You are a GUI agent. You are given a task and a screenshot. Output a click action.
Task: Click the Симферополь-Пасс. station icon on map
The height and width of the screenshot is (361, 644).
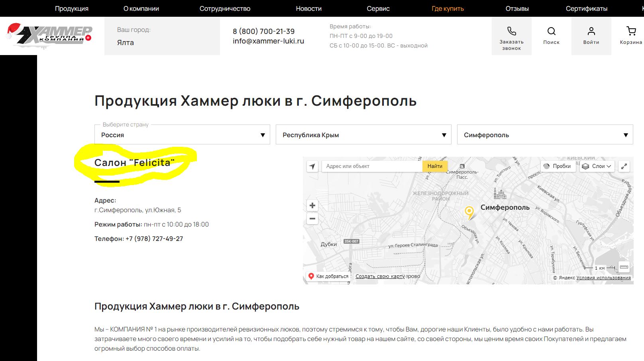(462, 166)
